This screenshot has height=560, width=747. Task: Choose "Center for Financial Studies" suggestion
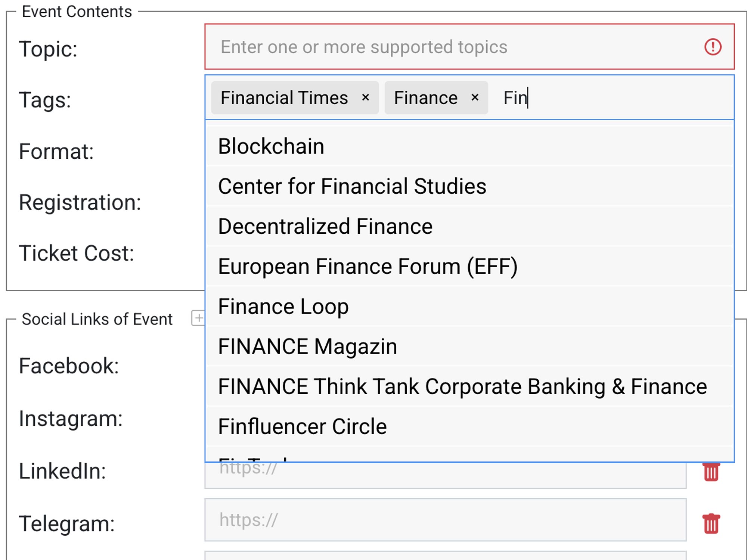coord(351,186)
